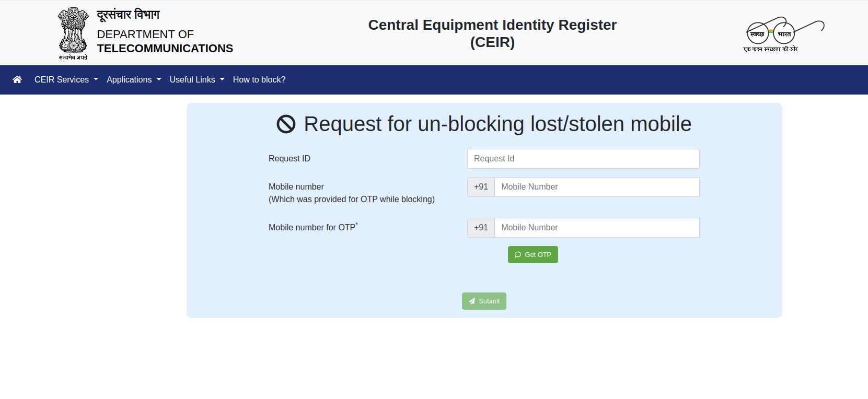
Task: Select How to block? in navigation
Action: [259, 79]
